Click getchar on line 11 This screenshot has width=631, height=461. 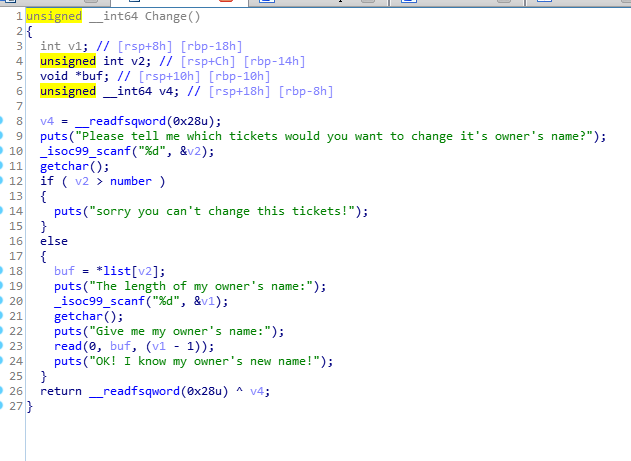[64, 166]
